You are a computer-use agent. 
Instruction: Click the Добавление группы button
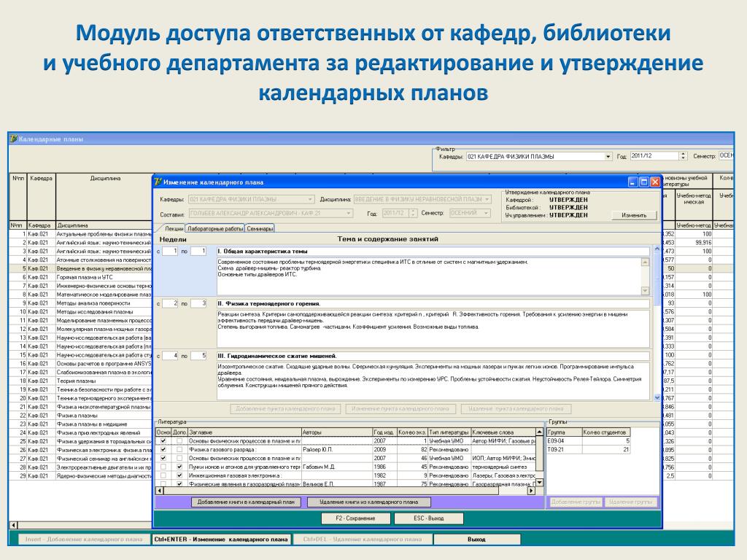576,502
